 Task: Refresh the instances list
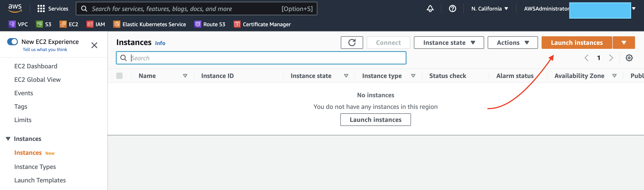point(352,42)
